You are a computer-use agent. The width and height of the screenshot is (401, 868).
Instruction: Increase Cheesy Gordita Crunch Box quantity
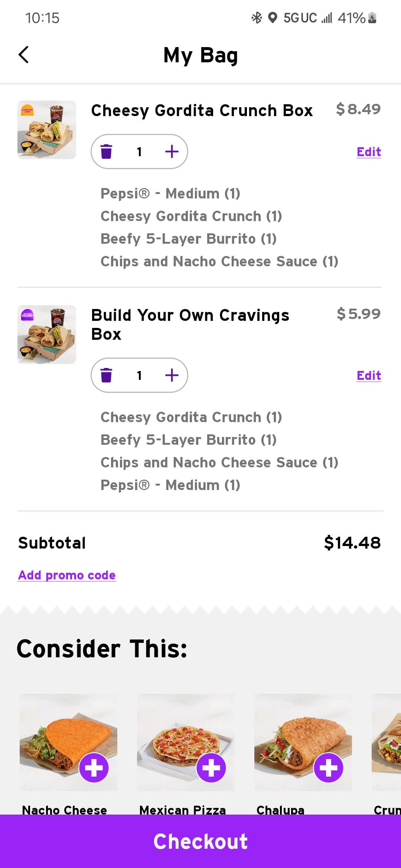tap(172, 151)
